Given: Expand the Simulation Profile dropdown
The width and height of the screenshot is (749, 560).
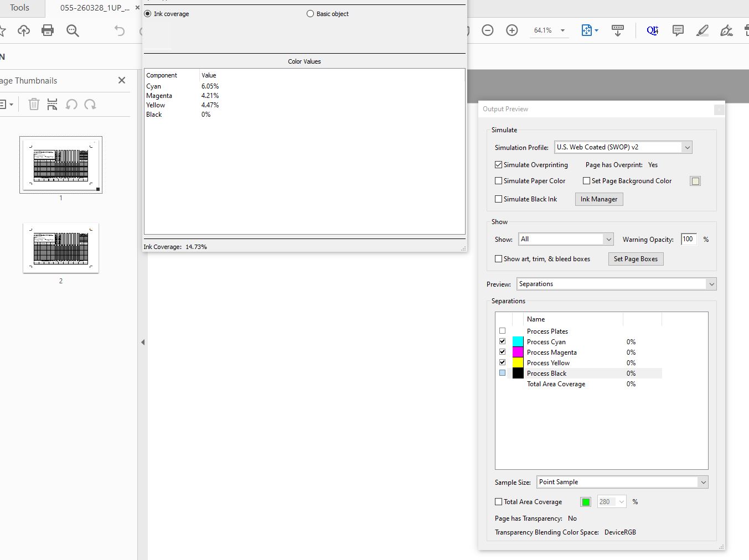Looking at the screenshot, I should click(x=687, y=147).
